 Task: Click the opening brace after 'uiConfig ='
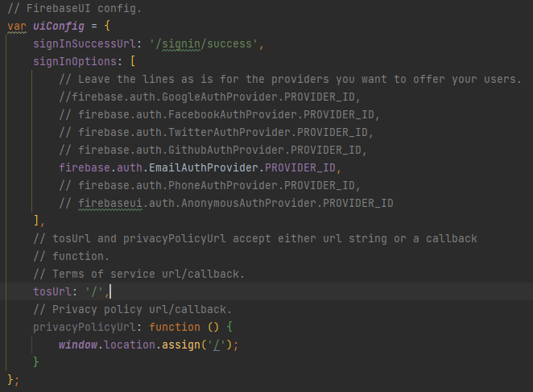[x=107, y=27]
